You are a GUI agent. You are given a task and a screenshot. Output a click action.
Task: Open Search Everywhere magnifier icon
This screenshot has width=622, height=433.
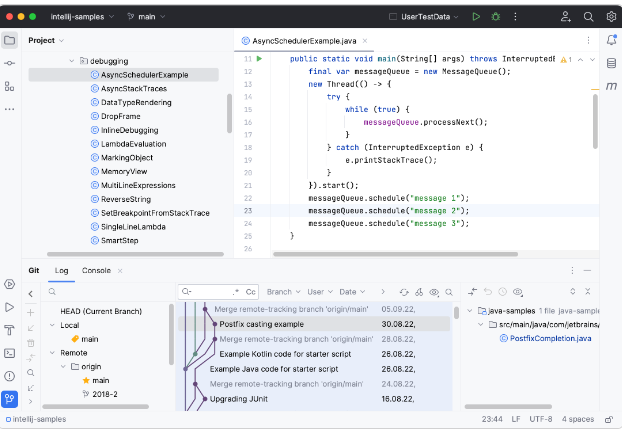(588, 17)
